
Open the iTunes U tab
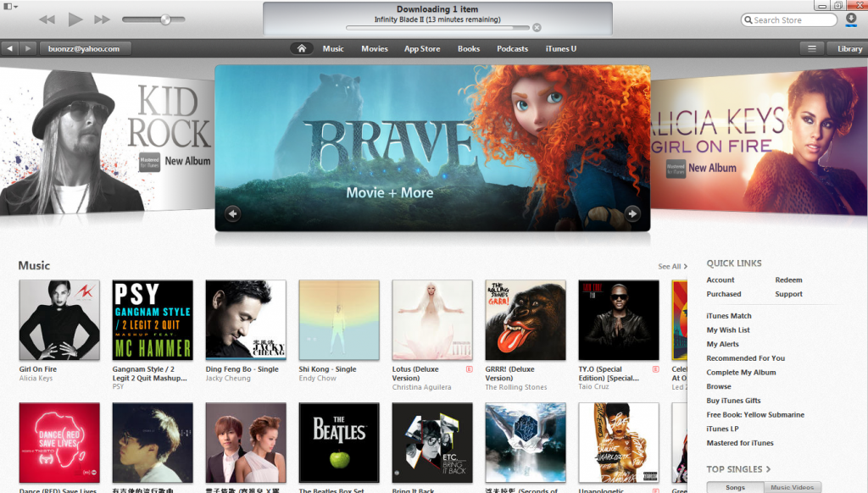[561, 48]
